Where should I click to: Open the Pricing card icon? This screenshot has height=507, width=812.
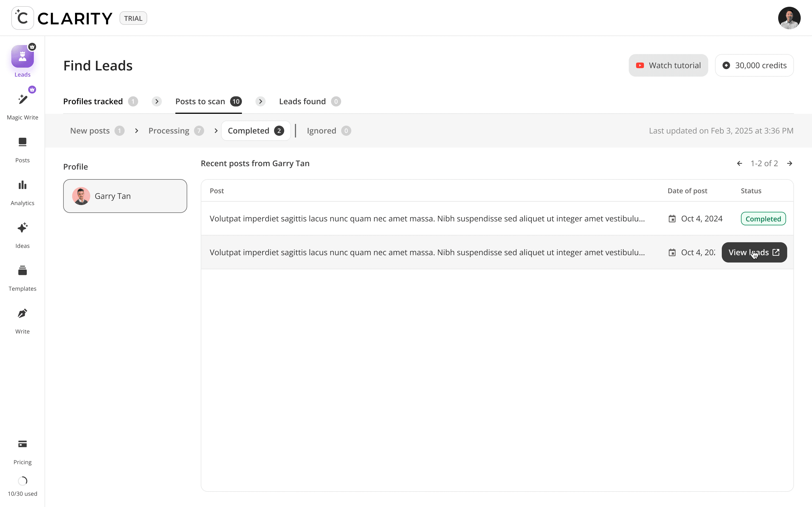(x=23, y=444)
